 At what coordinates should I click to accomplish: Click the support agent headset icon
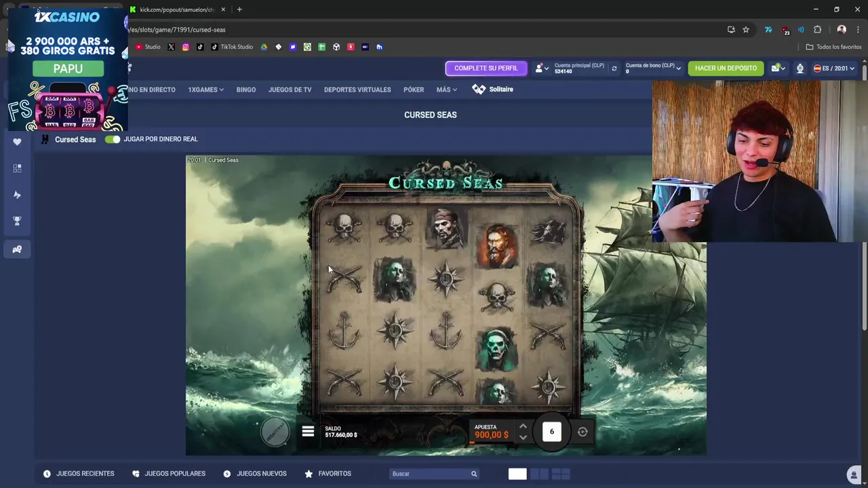pos(800,68)
